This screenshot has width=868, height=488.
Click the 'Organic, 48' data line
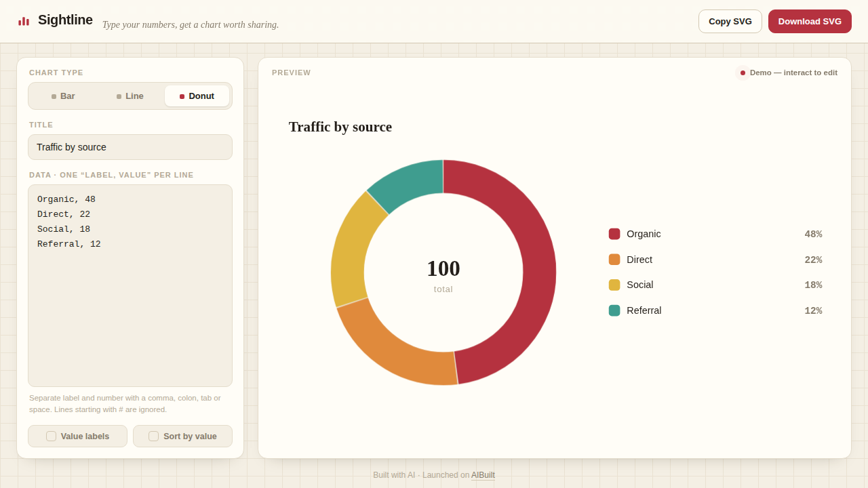pos(66,199)
